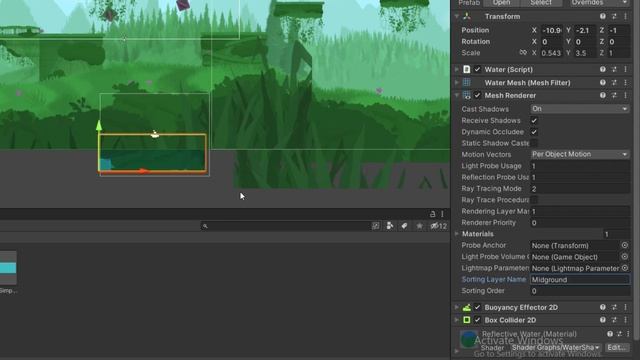
Task: Open Lightmap Parameters object picker
Action: (624, 268)
